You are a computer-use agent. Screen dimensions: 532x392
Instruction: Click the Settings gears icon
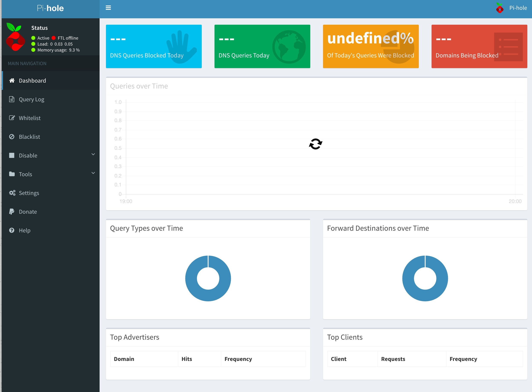(12, 193)
